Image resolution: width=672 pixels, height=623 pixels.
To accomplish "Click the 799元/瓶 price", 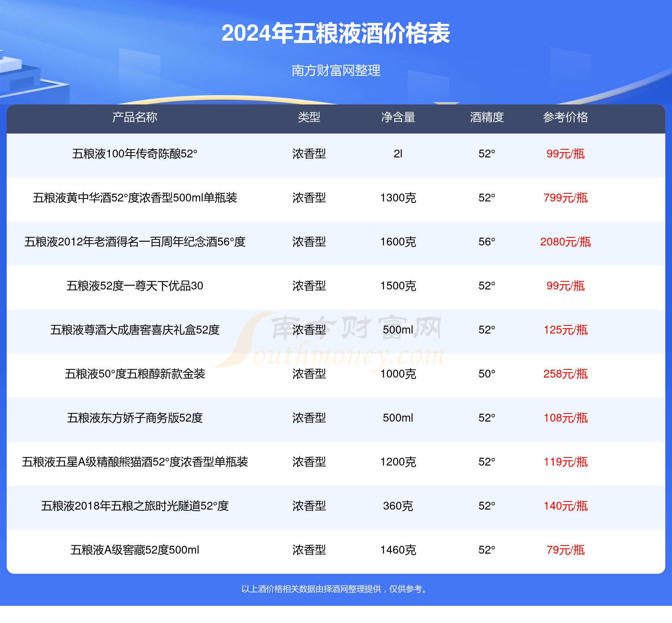I will click(566, 198).
